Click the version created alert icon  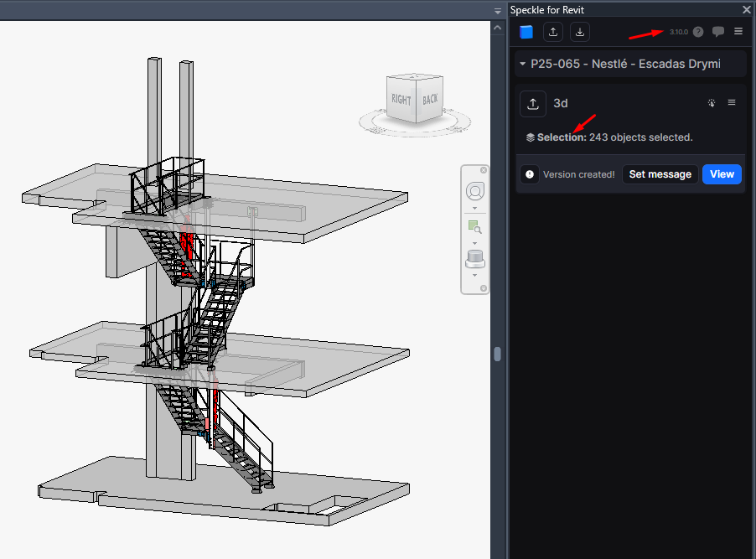[x=530, y=174]
